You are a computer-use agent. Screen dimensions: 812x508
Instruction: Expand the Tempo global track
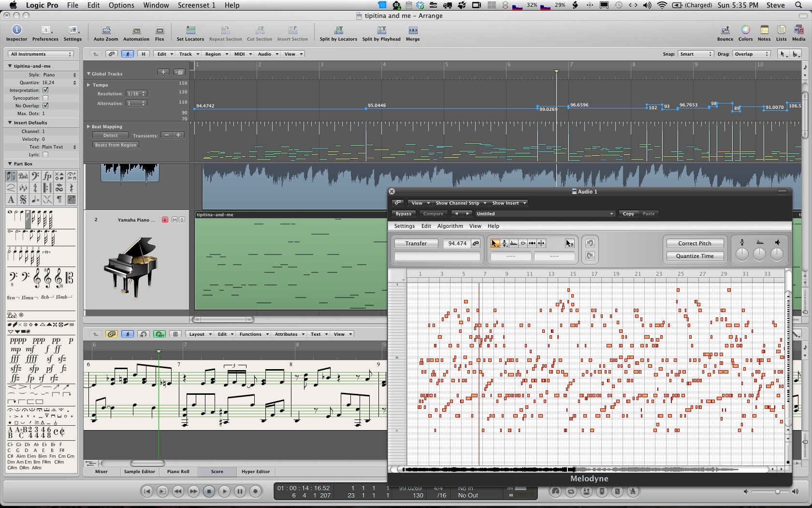pos(88,85)
